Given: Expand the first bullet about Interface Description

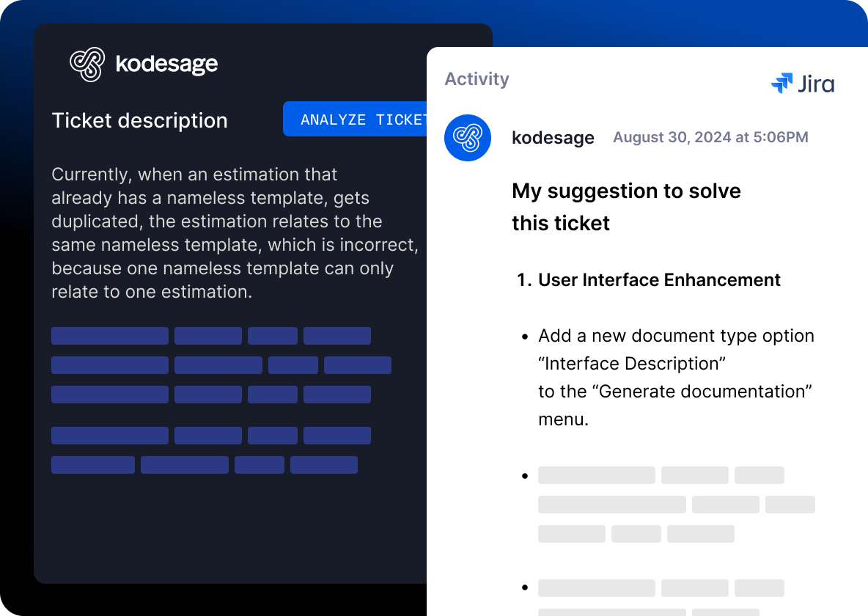Looking at the screenshot, I should pos(676,363).
